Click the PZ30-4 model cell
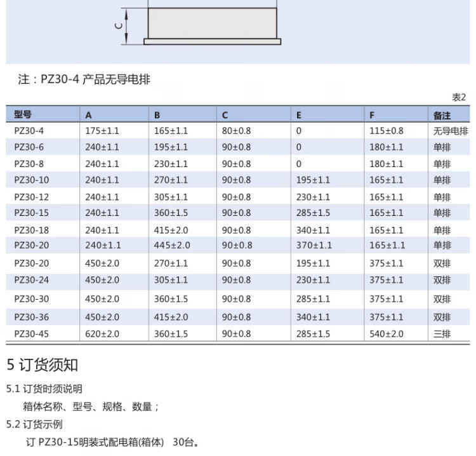 (x=29, y=131)
